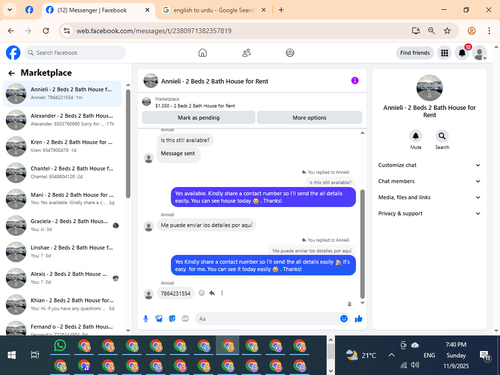
Task: Choose a GIF in the composer
Action: pyautogui.click(x=185, y=319)
